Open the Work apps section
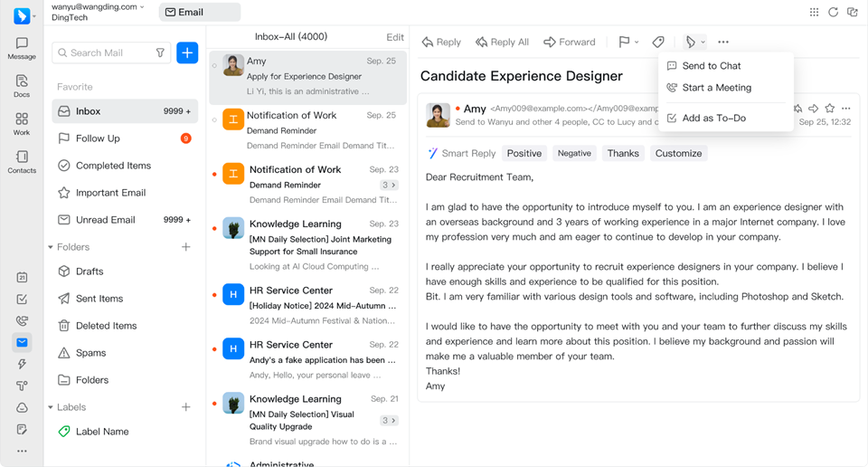 pyautogui.click(x=22, y=125)
